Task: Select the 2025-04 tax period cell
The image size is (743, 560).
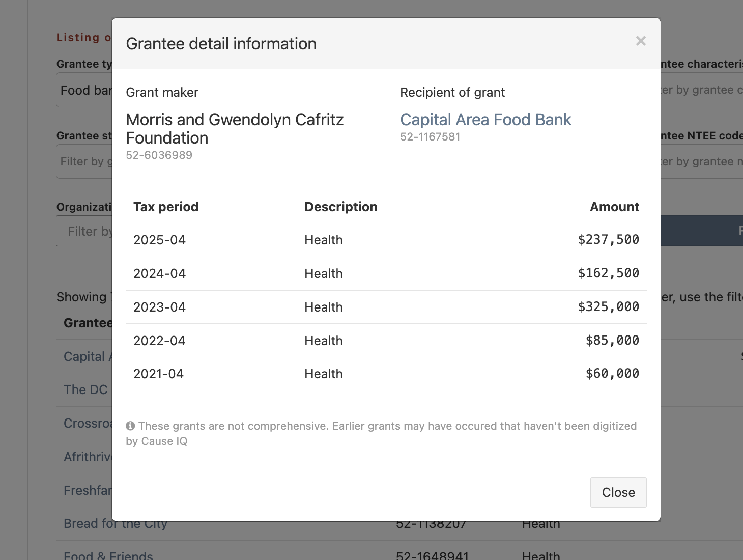Action: pyautogui.click(x=159, y=240)
